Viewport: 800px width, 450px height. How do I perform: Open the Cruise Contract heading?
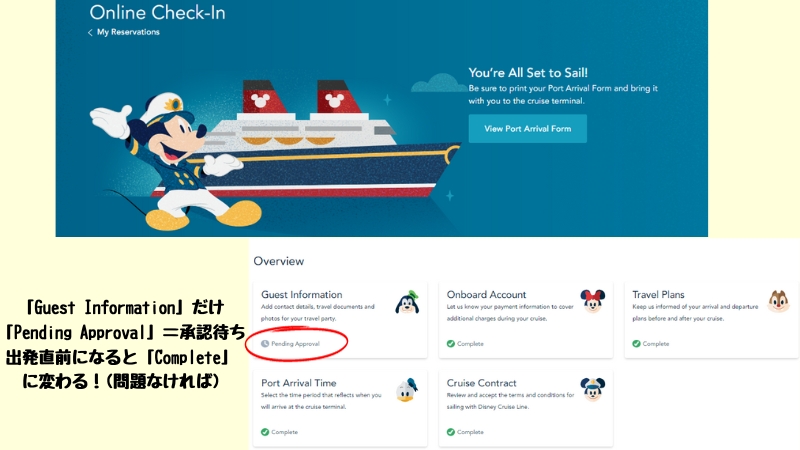click(481, 383)
